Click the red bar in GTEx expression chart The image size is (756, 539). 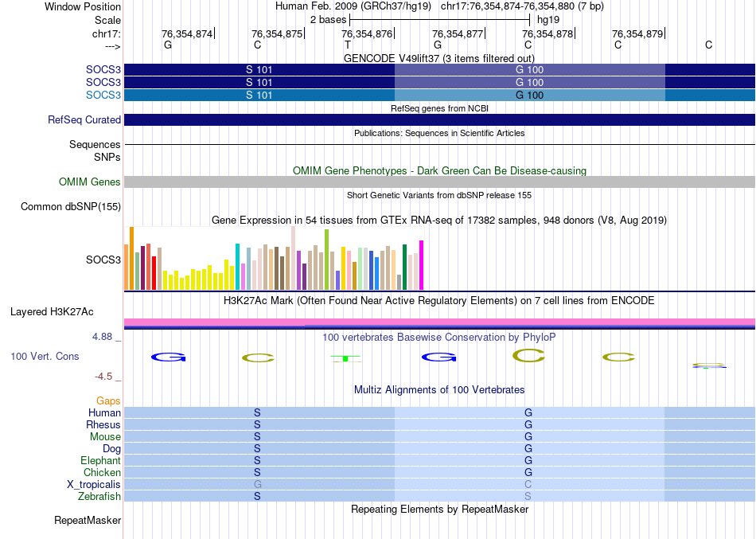pos(154,272)
